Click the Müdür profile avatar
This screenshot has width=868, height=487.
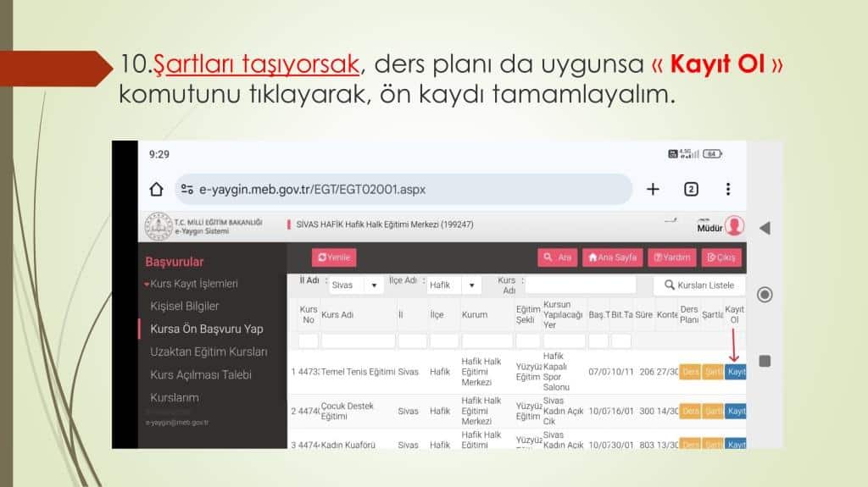pyautogui.click(x=735, y=226)
